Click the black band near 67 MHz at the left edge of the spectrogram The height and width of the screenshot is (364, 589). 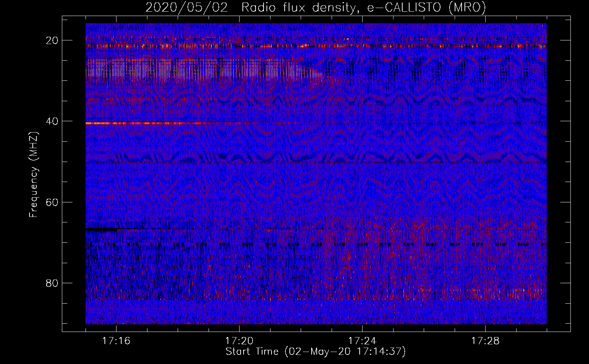[102, 229]
